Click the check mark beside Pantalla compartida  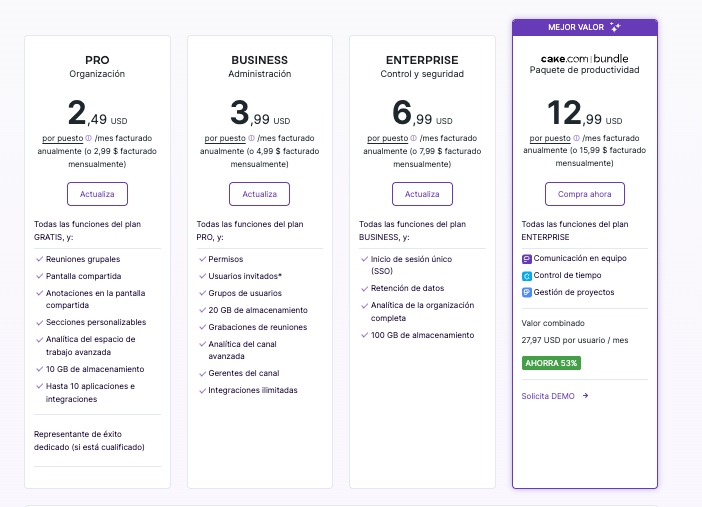point(39,276)
